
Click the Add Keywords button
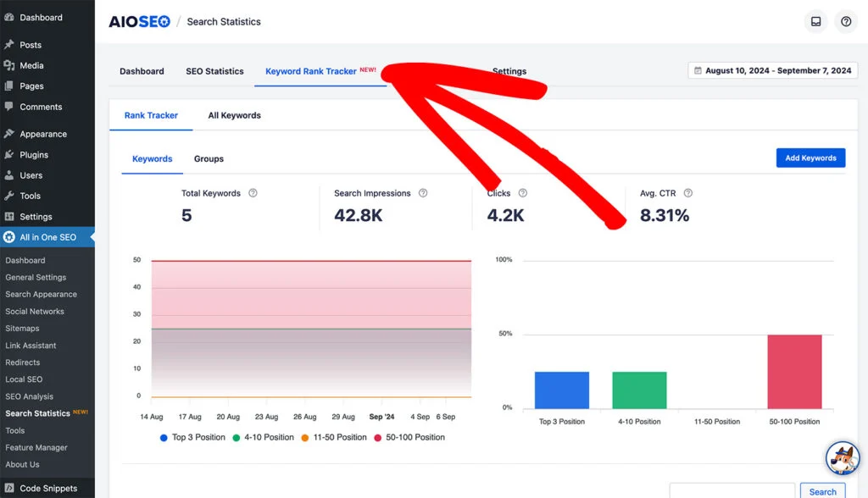click(x=810, y=158)
